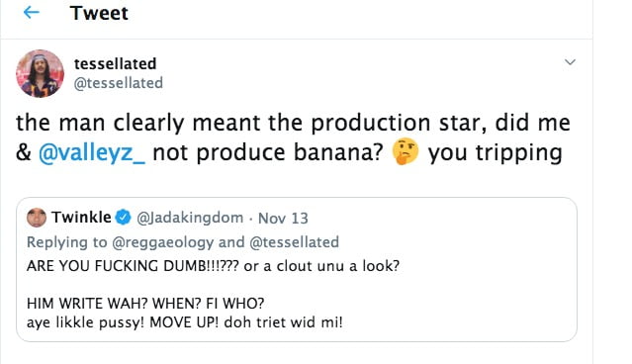Open the tweet options chevron menu

tap(570, 62)
